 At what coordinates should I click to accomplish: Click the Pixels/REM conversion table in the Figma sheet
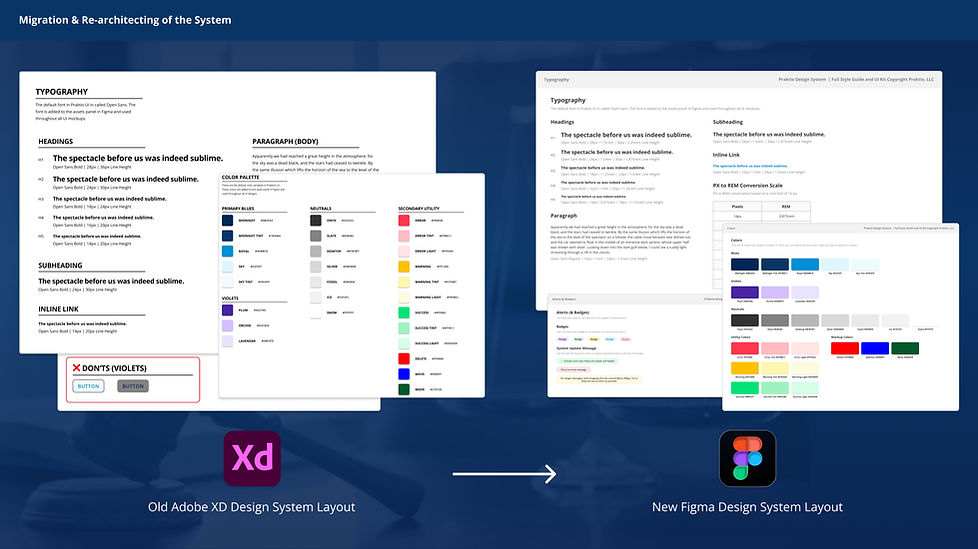[762, 211]
